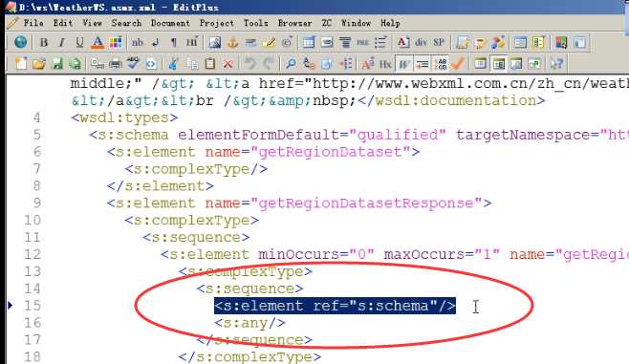Click the "getRegionDatasetResponse" attribute value
The height and width of the screenshot is (364, 629).
pyautogui.click(x=366, y=203)
